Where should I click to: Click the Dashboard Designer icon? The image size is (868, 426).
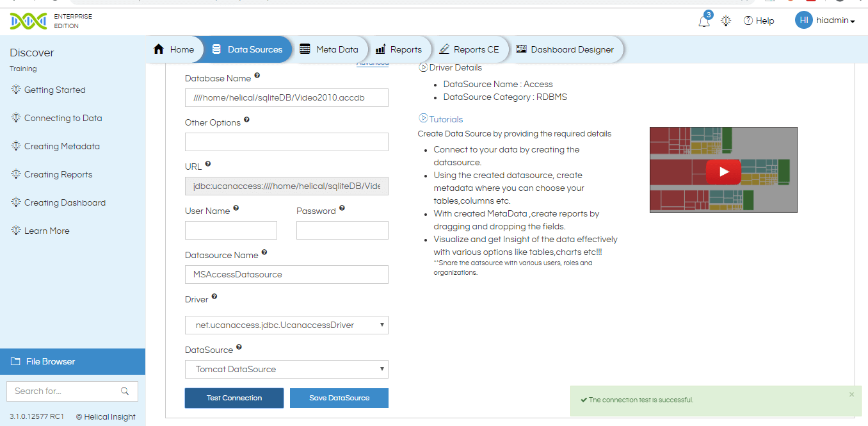521,49
